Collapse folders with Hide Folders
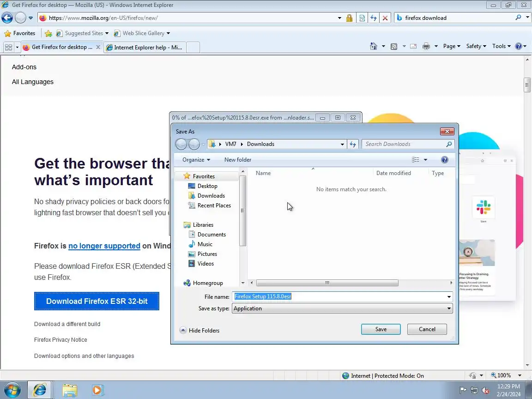The height and width of the screenshot is (399, 532). [199, 331]
